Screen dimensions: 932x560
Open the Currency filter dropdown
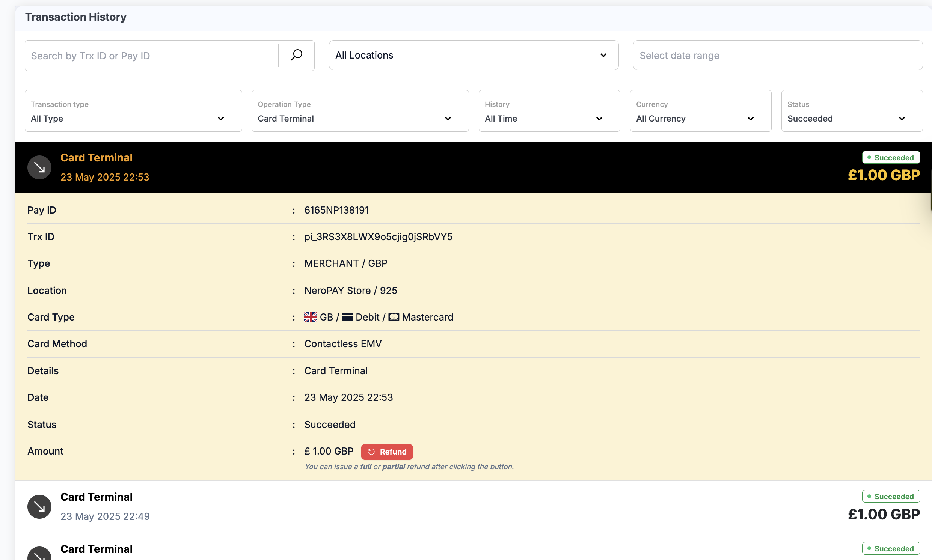click(700, 111)
